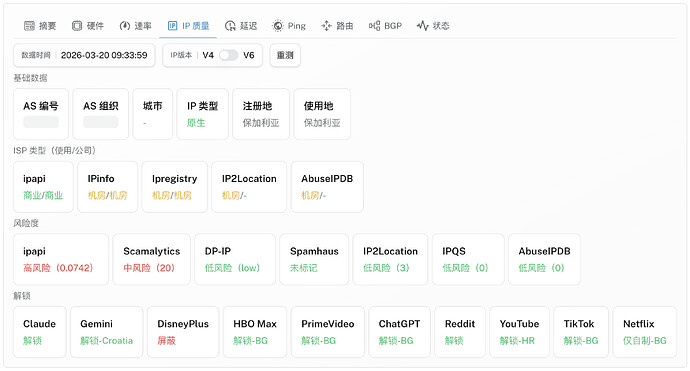The image size is (690, 371).
Task: Select the AS 编号 card
Action: [x=41, y=114]
